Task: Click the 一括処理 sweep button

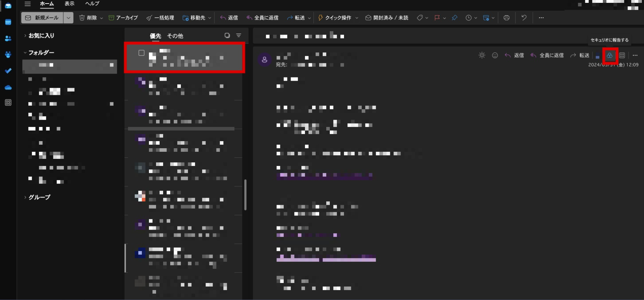Action: [x=160, y=18]
